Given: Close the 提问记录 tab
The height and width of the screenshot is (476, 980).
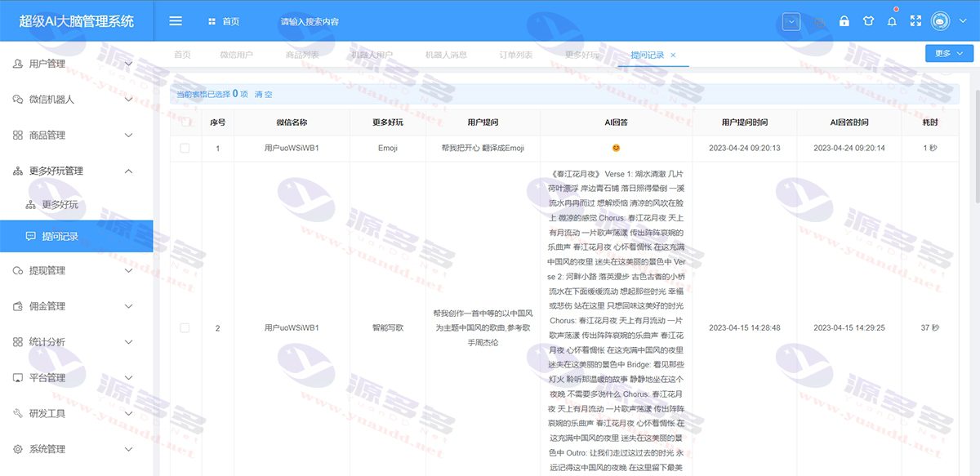Looking at the screenshot, I should 673,55.
